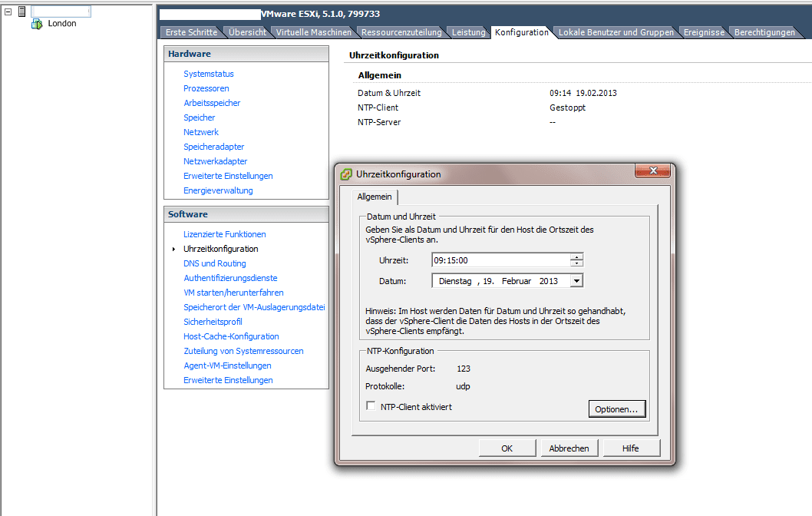Open Speicheradapter link
Viewport: 812px width, 516px height.
click(214, 147)
